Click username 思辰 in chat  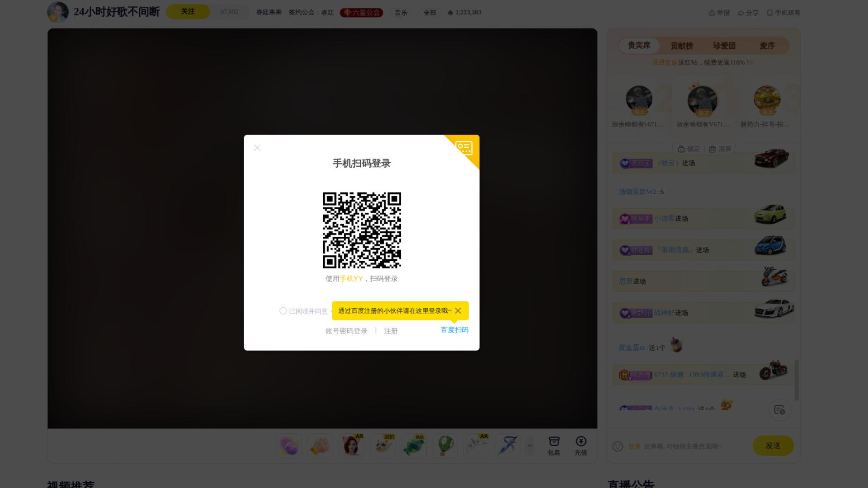[625, 281]
